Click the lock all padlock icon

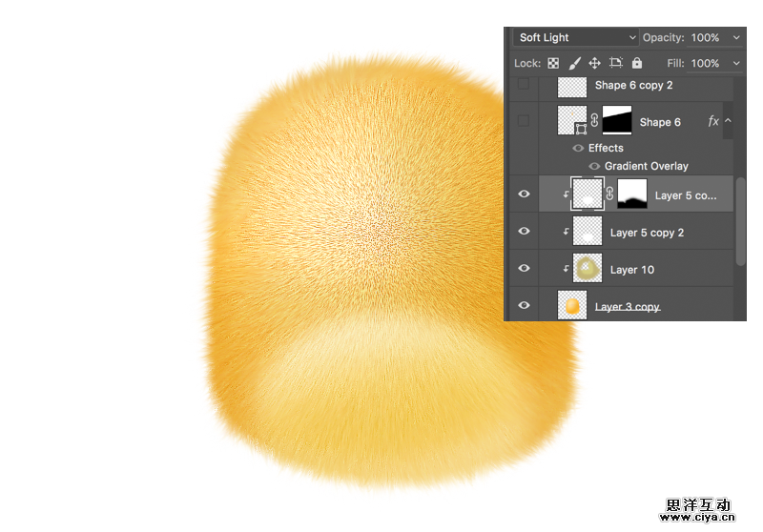[637, 64]
